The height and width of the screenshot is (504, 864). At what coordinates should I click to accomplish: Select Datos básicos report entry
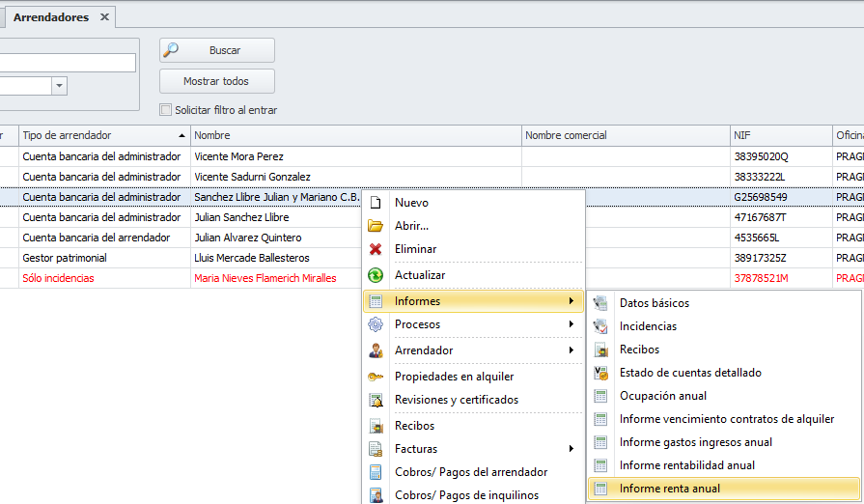coord(723,303)
